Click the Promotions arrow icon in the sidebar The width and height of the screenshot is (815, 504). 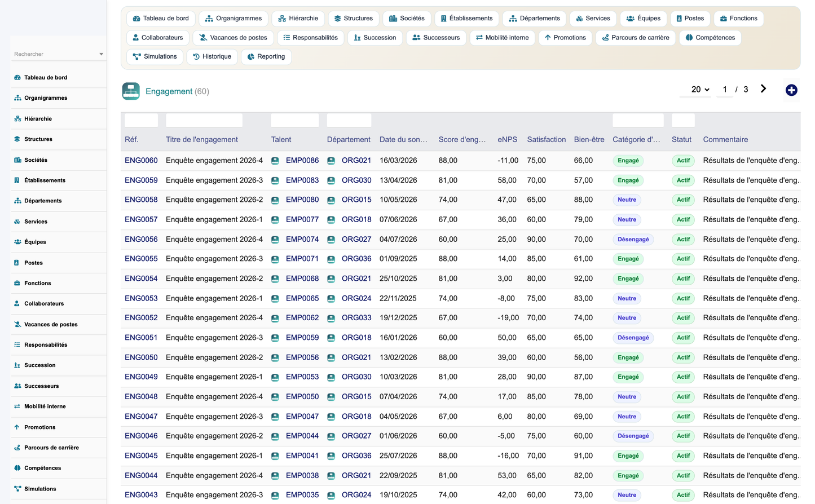tap(17, 427)
